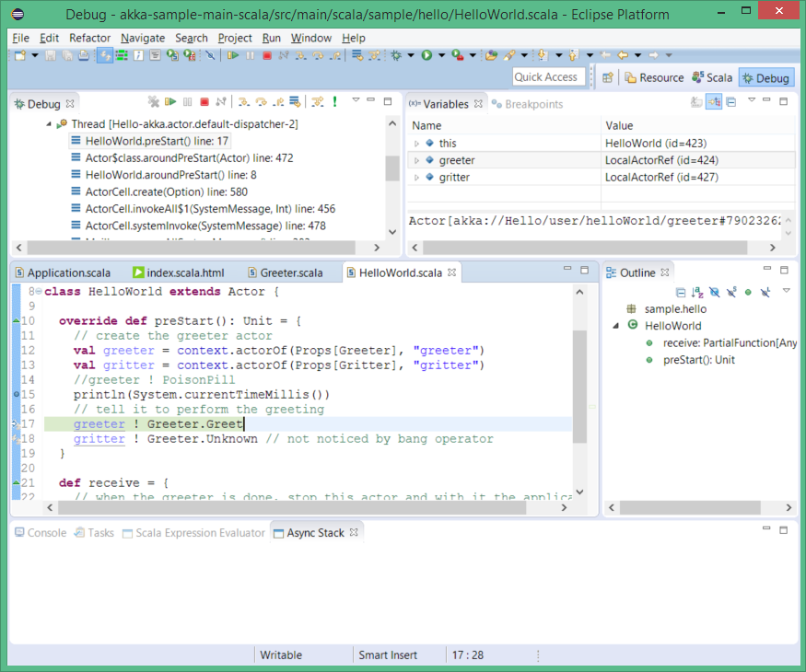Open the Refactor menu
Screen dimensions: 806x672
coord(89,38)
